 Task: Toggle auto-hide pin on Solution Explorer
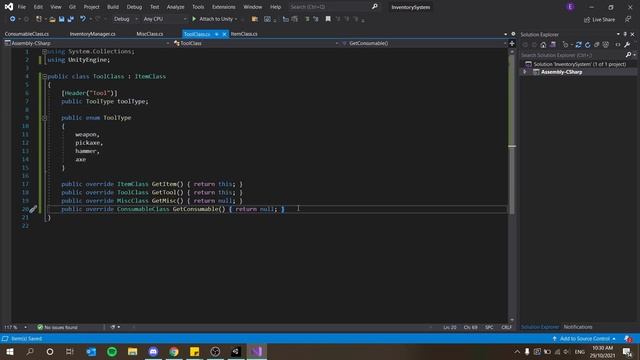(x=625, y=34)
